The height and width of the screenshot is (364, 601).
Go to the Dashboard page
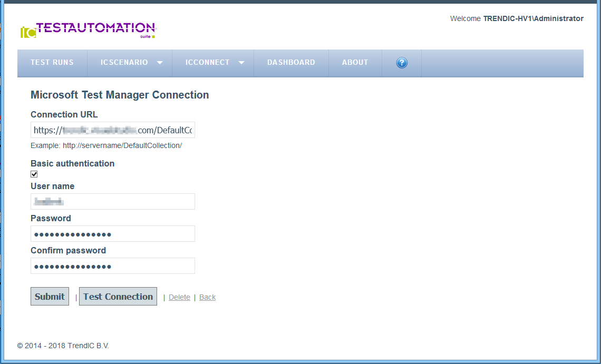291,62
